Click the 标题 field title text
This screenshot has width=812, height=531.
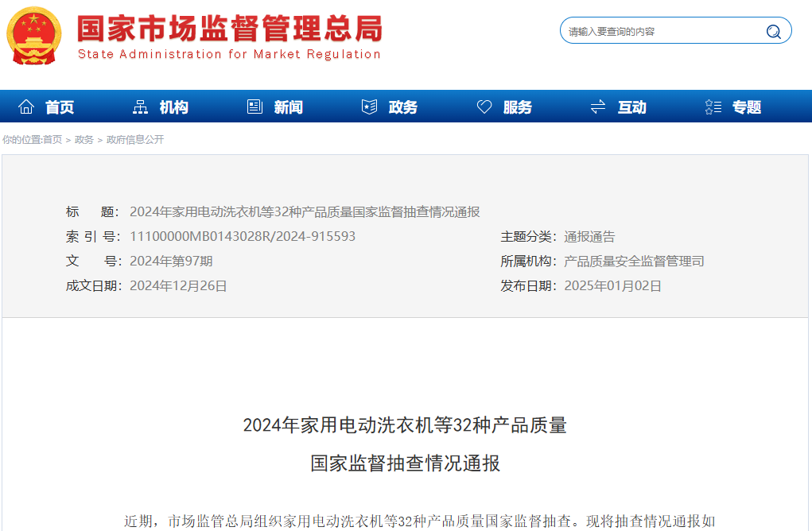point(305,211)
